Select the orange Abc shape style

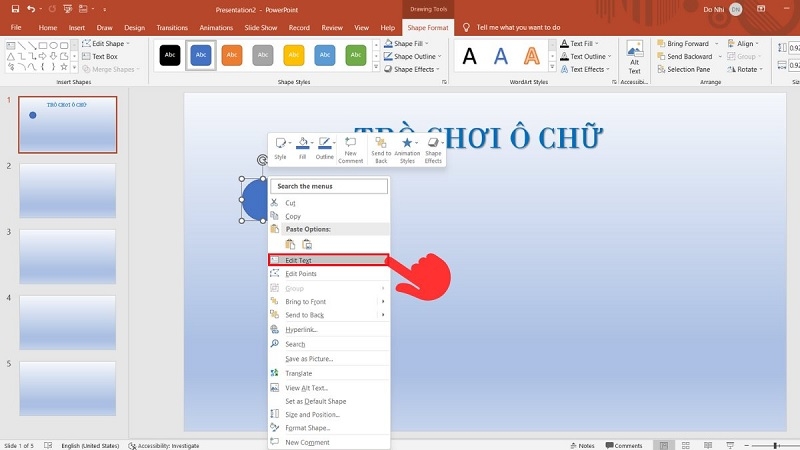pyautogui.click(x=232, y=55)
